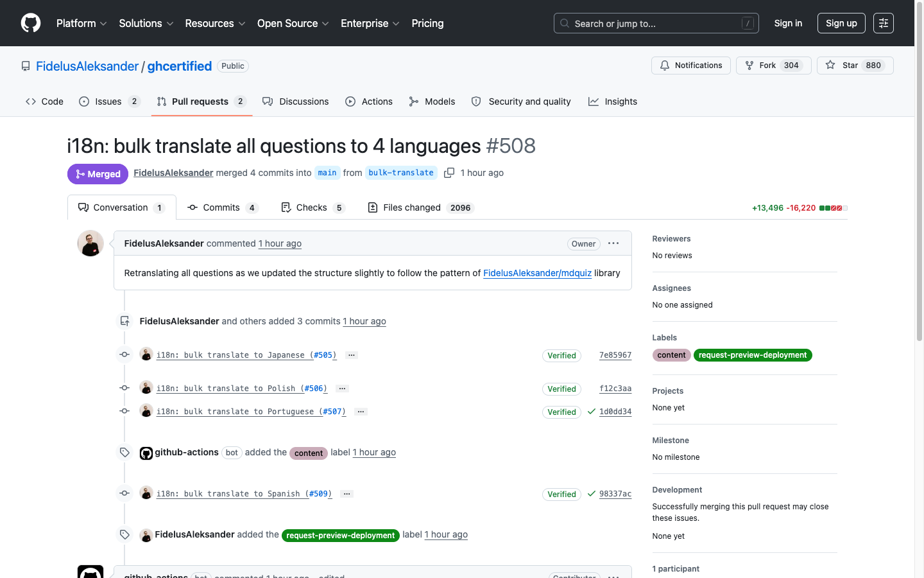
Task: Open notifications via the bell icon
Action: tap(664, 65)
